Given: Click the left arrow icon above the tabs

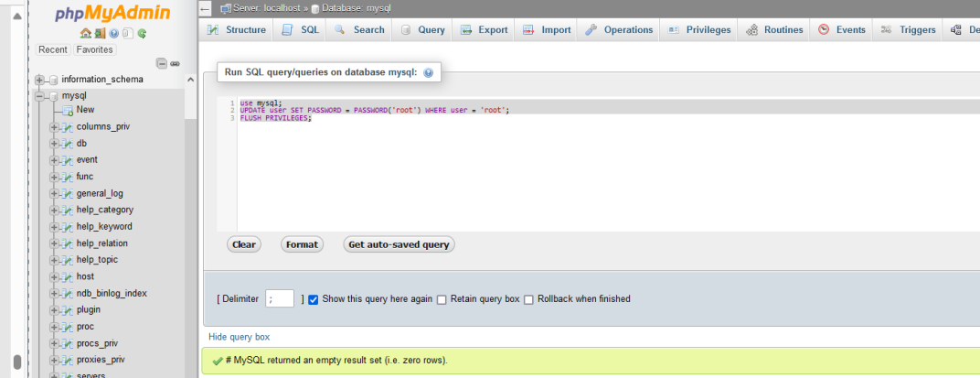Looking at the screenshot, I should coord(206,9).
